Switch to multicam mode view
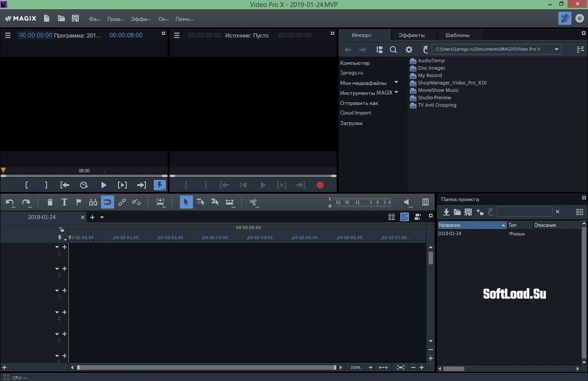Screen dimensions: 588x381 click(x=417, y=217)
